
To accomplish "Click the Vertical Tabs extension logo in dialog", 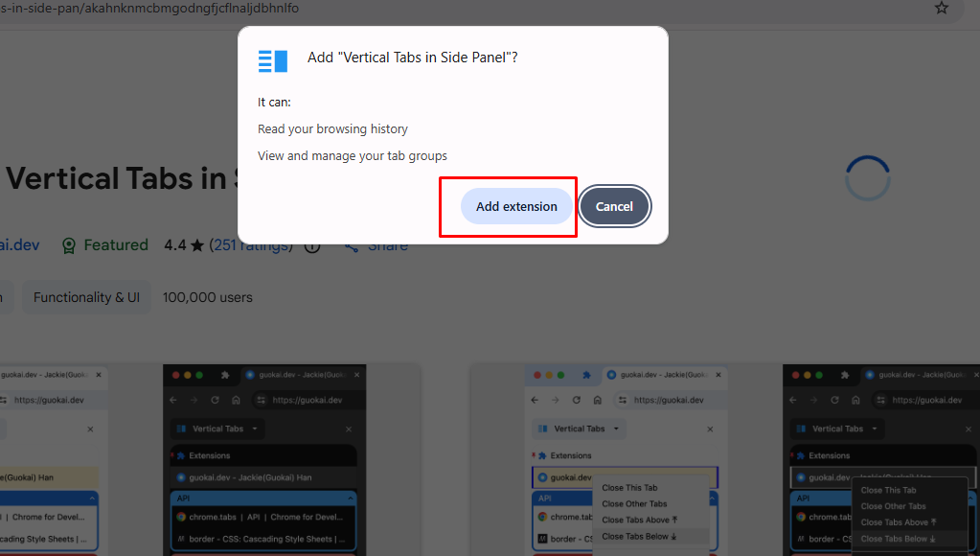I will point(272,60).
